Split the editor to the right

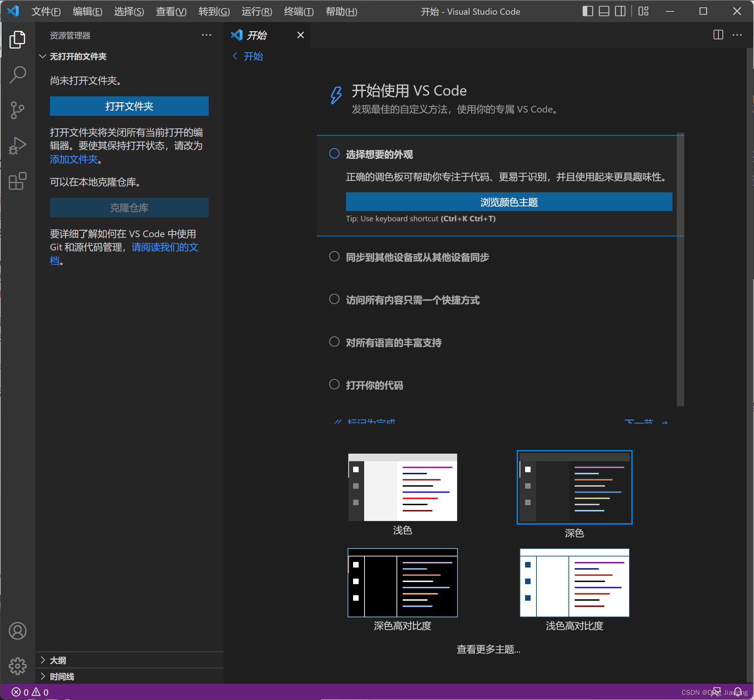tap(718, 35)
